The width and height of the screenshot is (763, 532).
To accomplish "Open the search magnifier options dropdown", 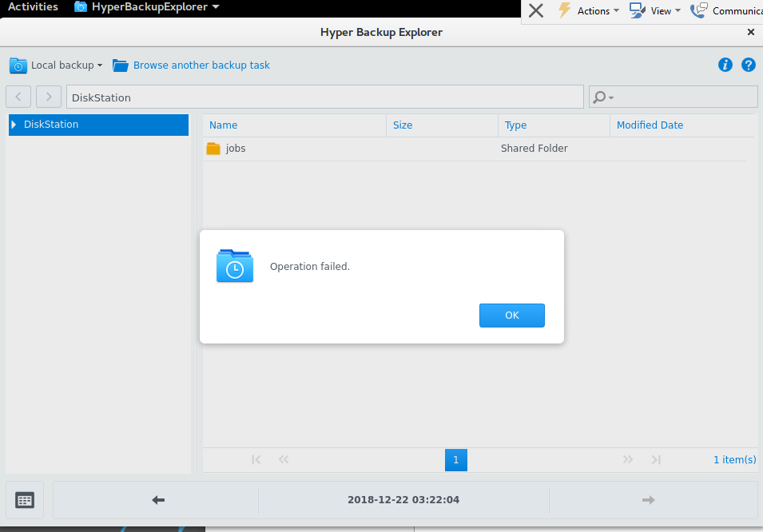I will click(x=603, y=97).
